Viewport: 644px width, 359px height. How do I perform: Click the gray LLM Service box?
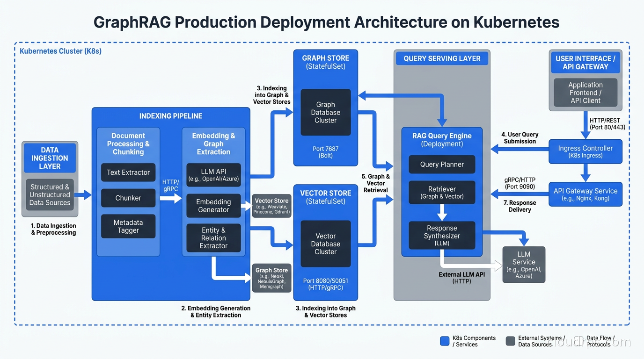click(524, 265)
